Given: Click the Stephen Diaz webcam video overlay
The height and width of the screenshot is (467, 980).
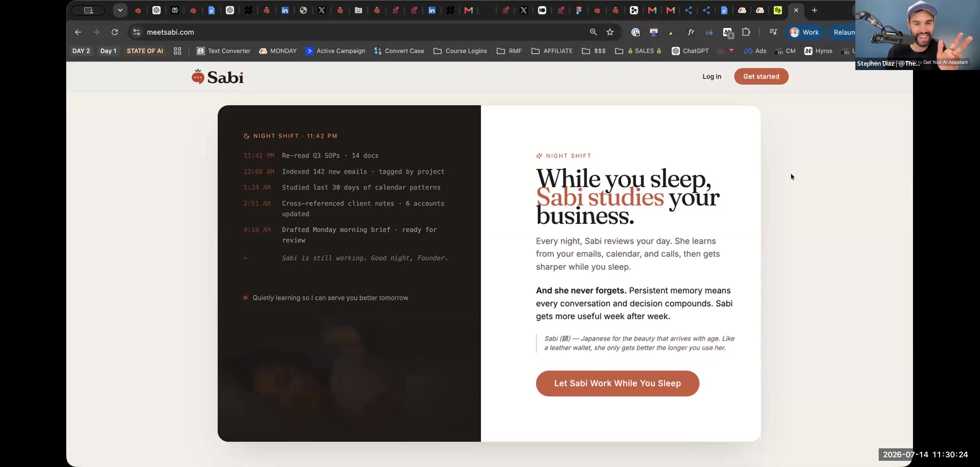Looking at the screenshot, I should pos(917,35).
